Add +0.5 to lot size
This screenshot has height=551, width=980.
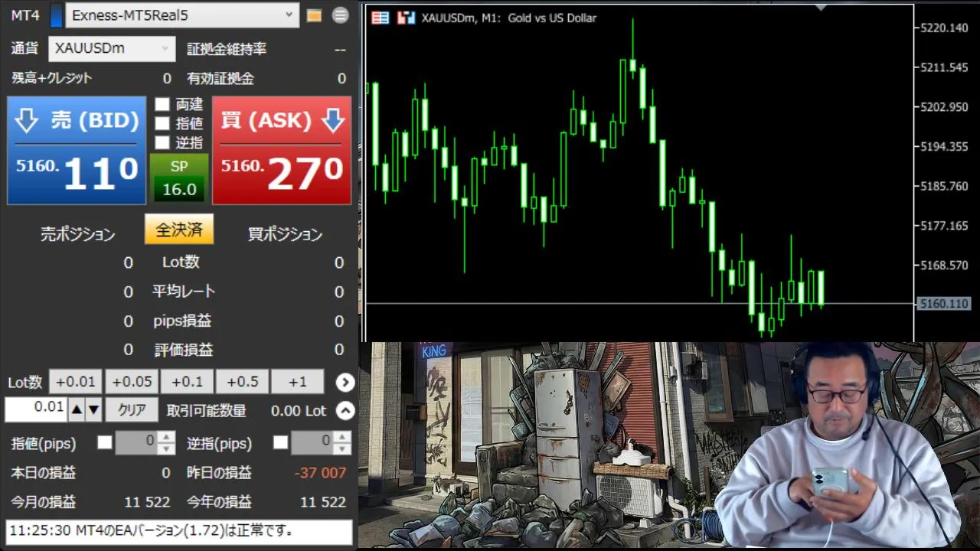[x=242, y=382]
